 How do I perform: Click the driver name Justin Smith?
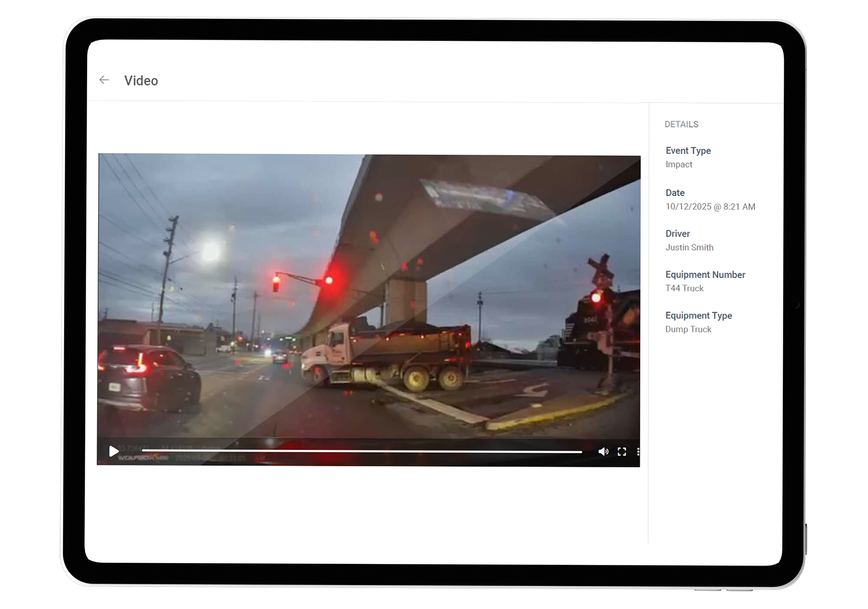click(x=689, y=247)
